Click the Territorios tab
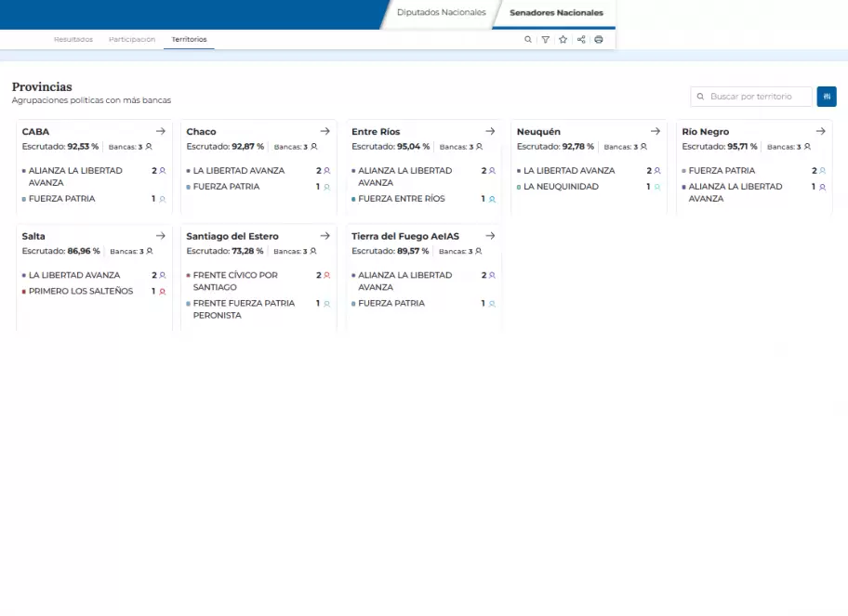 189,40
